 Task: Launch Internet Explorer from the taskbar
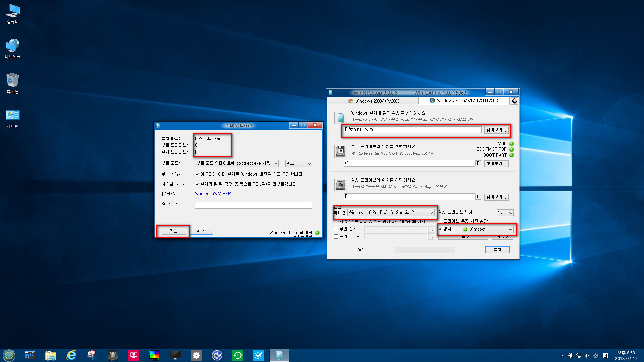pos(71,355)
